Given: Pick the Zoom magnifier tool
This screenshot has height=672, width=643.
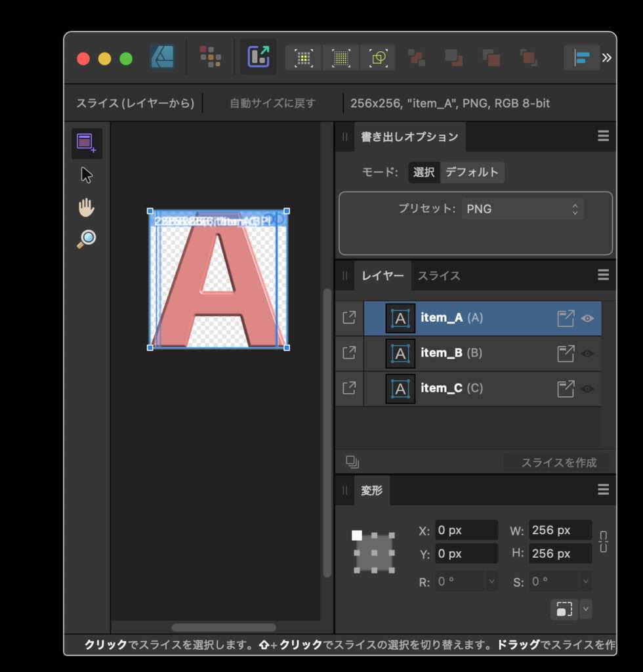Looking at the screenshot, I should [87, 239].
